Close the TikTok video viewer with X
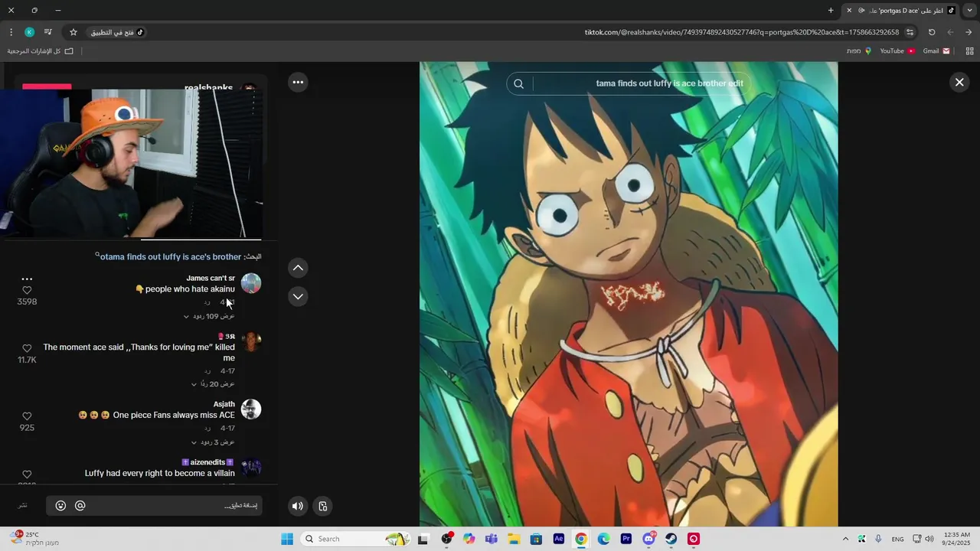The width and height of the screenshot is (980, 551). tap(959, 82)
